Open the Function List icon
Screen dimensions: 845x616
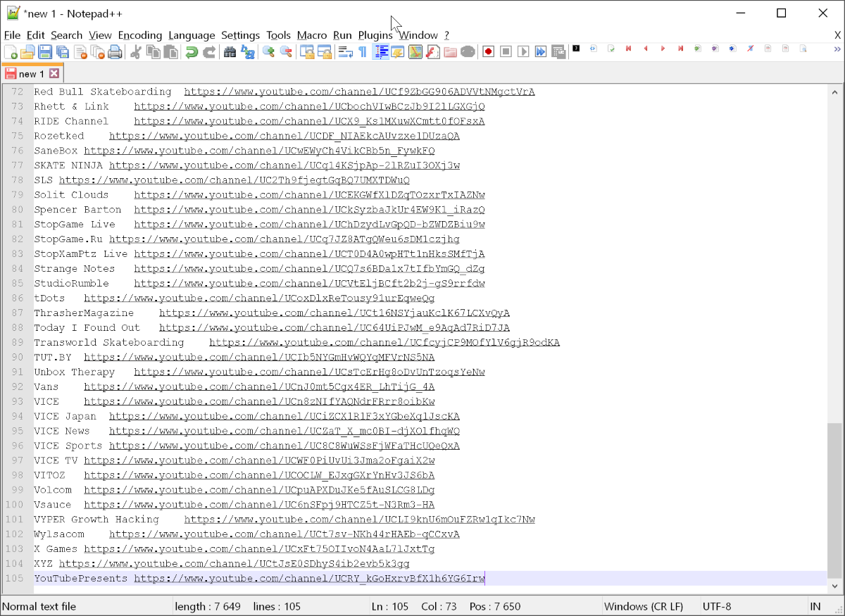(433, 51)
